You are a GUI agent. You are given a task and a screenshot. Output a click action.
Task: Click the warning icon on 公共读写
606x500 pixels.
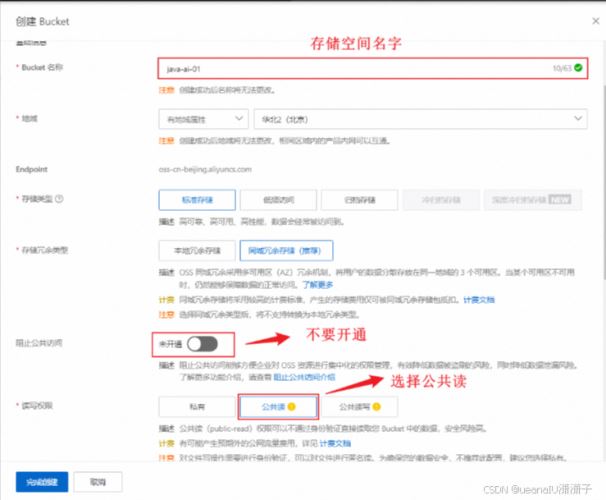tap(376, 406)
